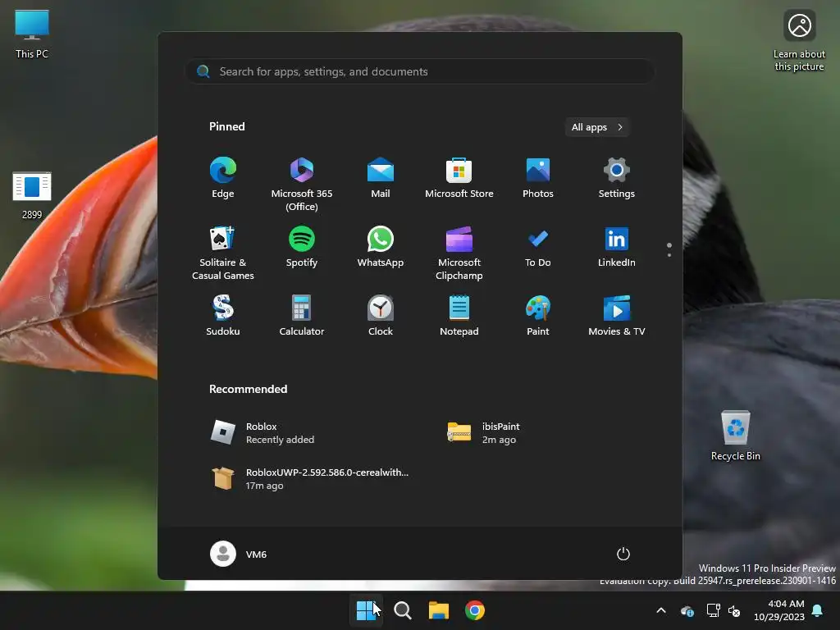Open the clock showing 4:04 AM
Image resolution: width=840 pixels, height=630 pixels.
(x=779, y=610)
